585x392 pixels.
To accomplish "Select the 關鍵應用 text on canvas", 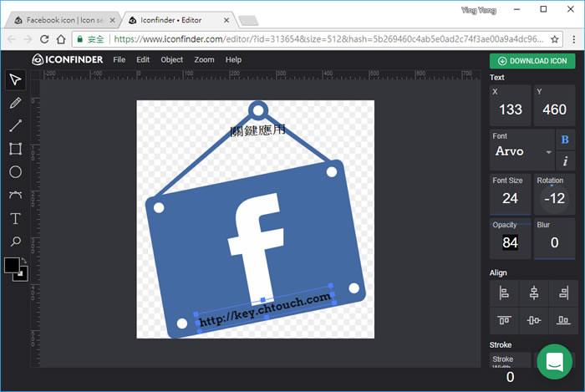I will [257, 130].
